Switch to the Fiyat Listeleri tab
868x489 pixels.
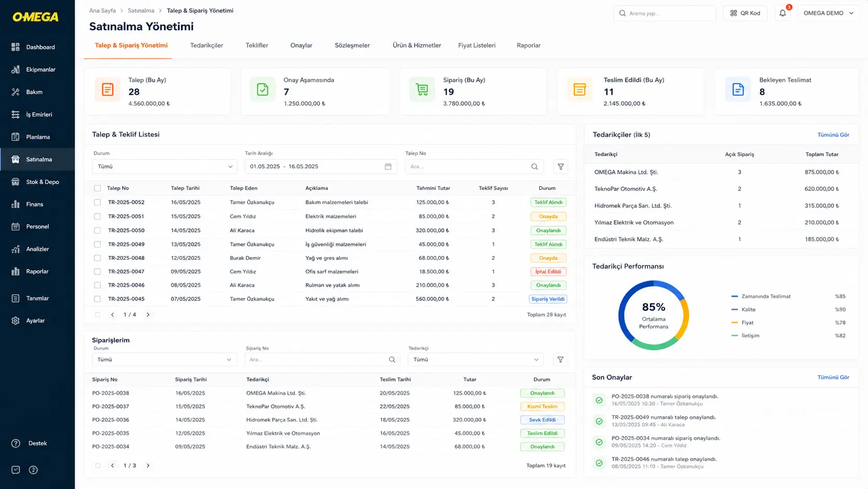click(477, 46)
